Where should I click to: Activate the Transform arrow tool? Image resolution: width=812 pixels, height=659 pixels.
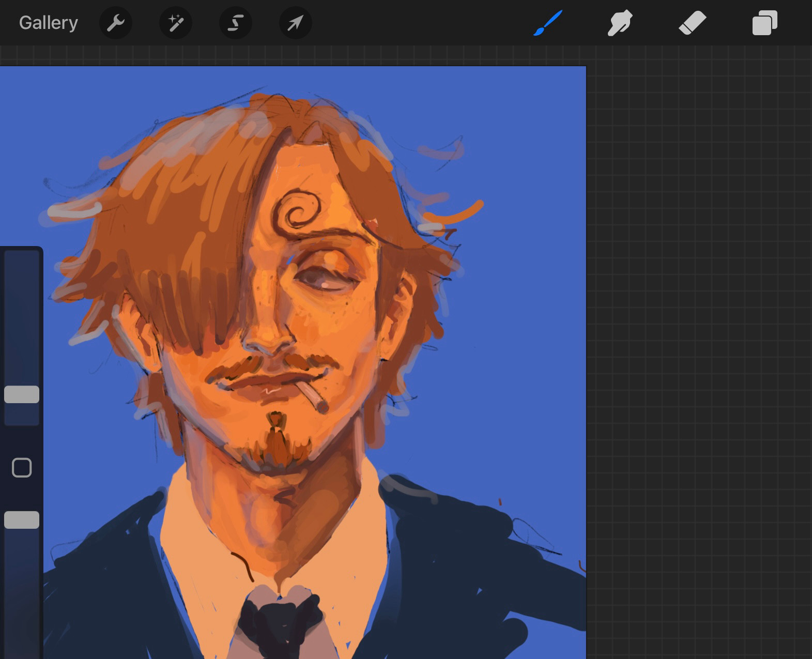point(295,23)
